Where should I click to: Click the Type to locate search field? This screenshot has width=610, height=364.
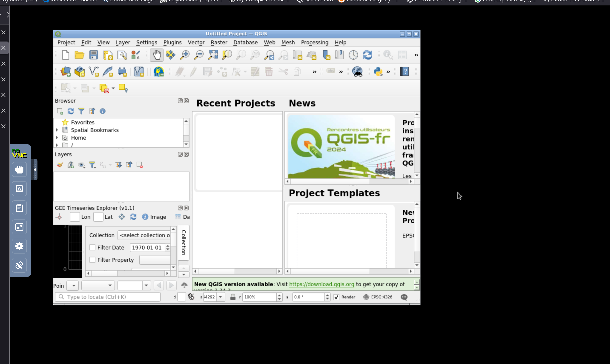point(108,297)
